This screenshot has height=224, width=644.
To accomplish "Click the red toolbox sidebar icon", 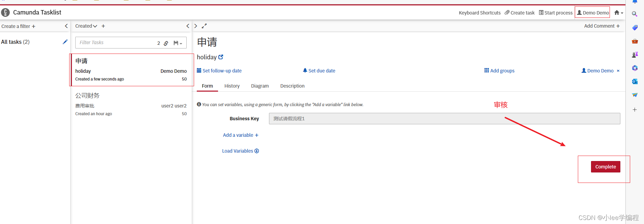I will [x=635, y=41].
